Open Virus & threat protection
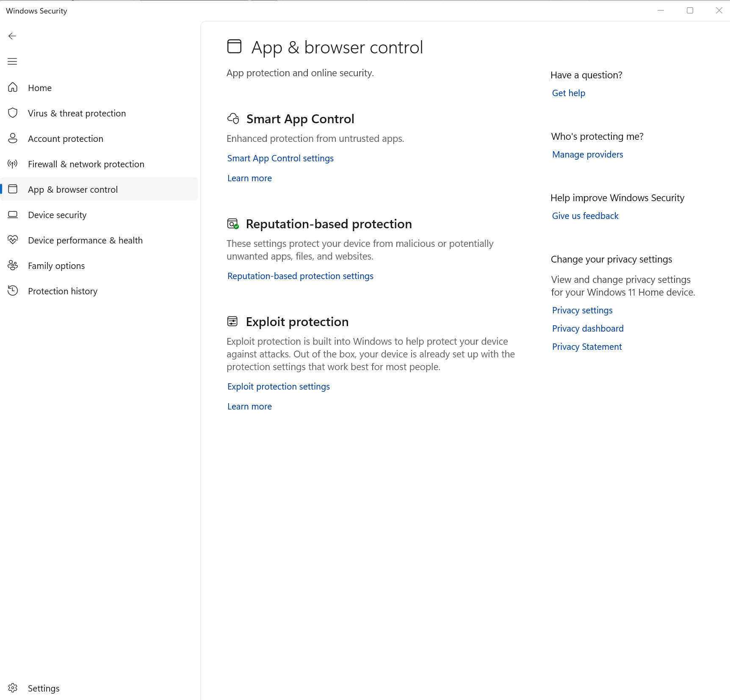The image size is (730, 700). (100, 113)
